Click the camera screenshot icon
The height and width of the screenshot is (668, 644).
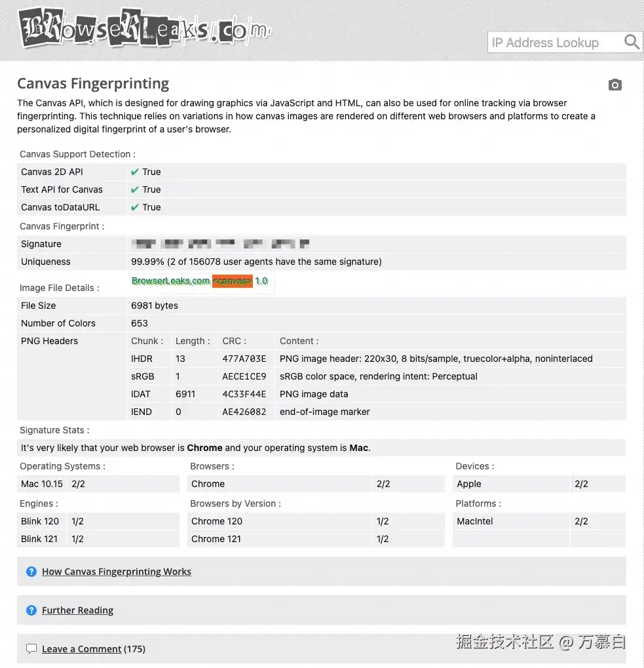[x=615, y=85]
